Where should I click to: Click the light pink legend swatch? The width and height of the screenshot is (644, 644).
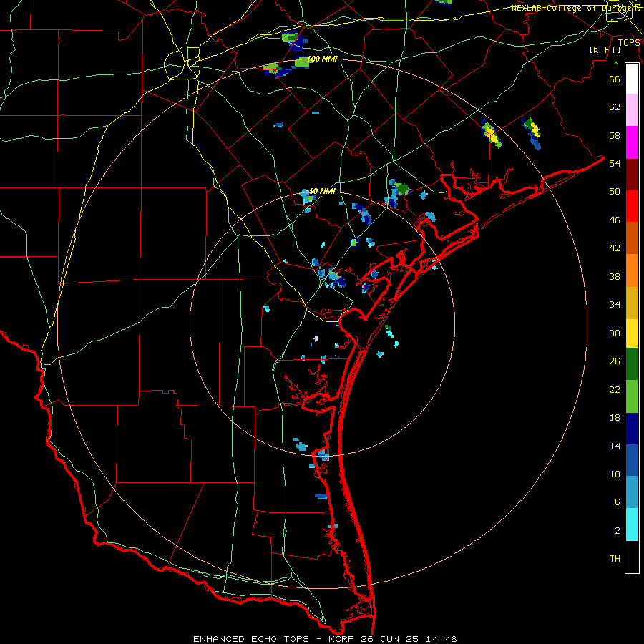click(632, 109)
